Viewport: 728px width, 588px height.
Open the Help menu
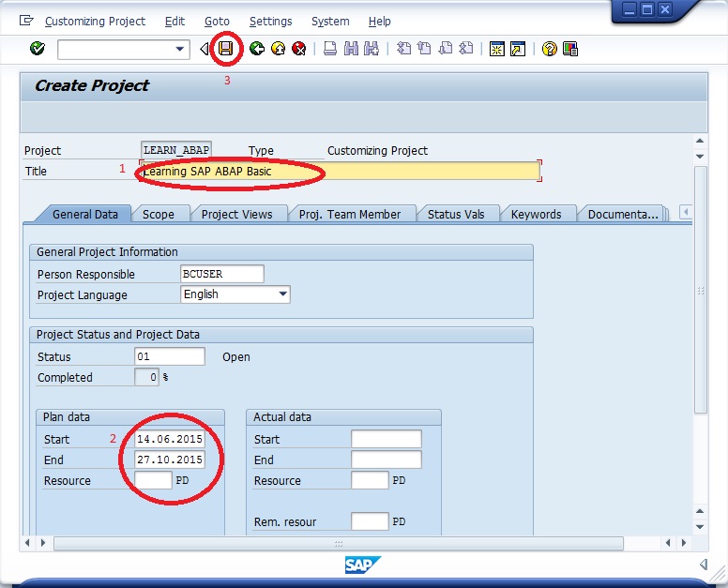(x=379, y=22)
